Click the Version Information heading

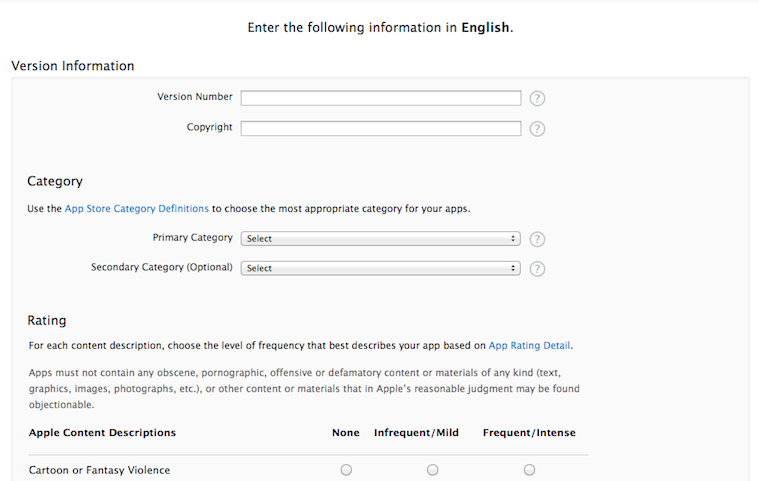tap(73, 66)
